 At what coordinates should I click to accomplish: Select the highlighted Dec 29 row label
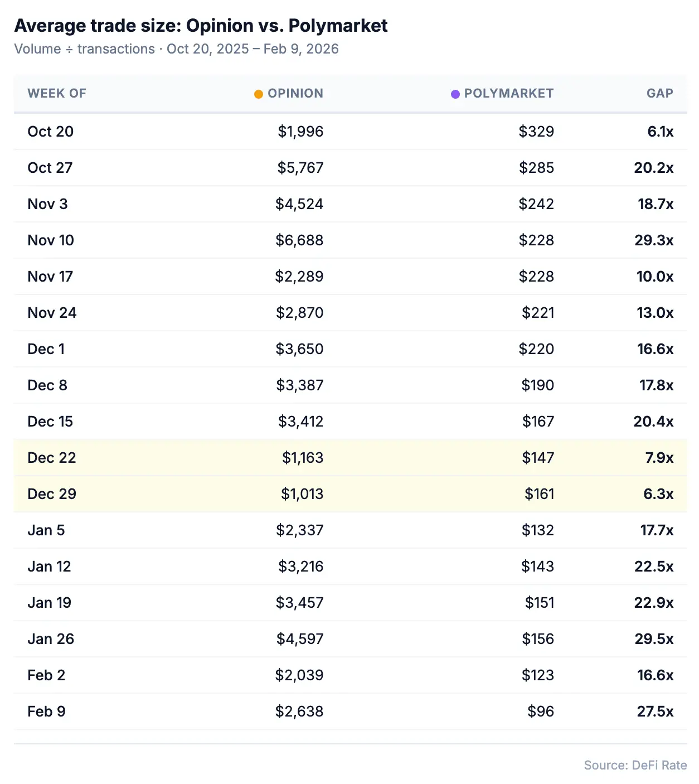(x=52, y=494)
